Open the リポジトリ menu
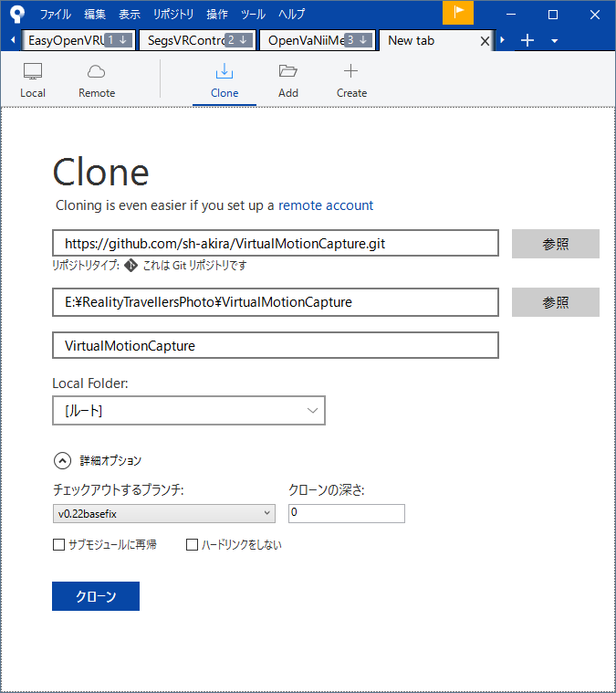616x693 pixels. pos(173,14)
